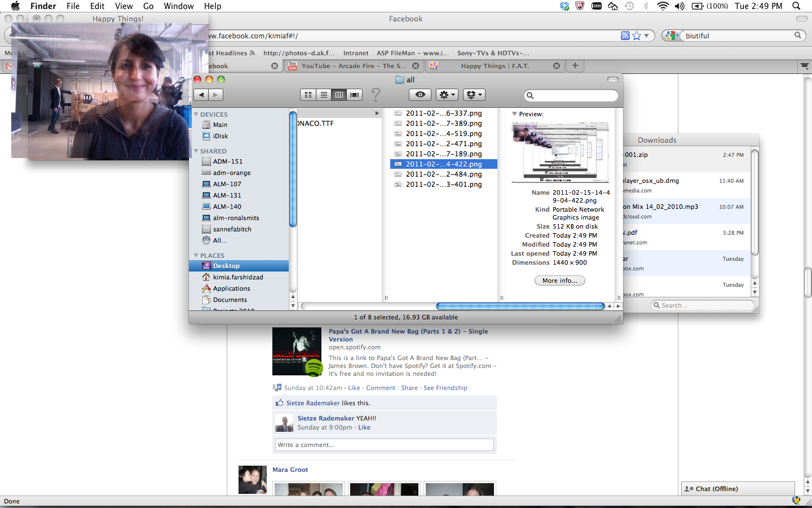Open the Dropbox toolbar menu in Finder
This screenshot has height=508, width=812.
coord(474,95)
